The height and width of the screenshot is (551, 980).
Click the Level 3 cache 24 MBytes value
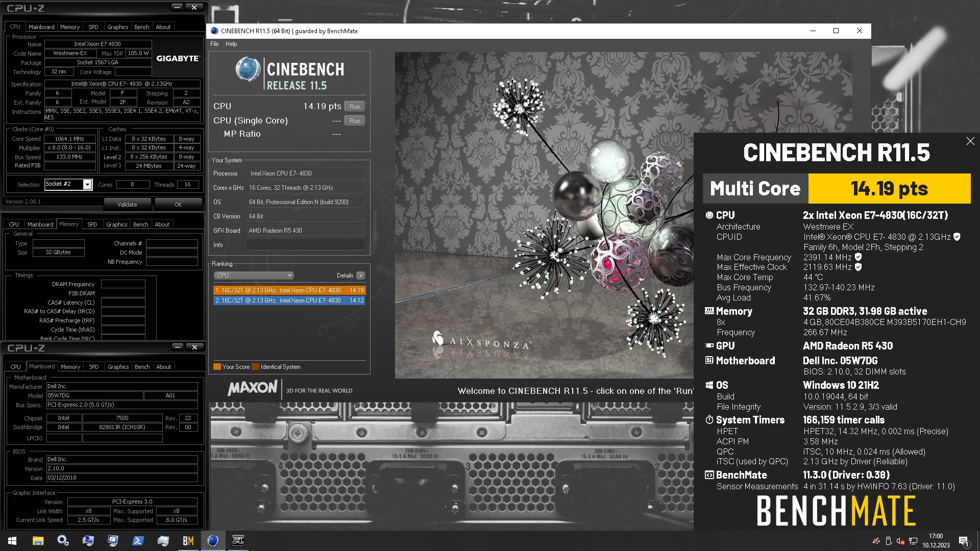coord(149,166)
